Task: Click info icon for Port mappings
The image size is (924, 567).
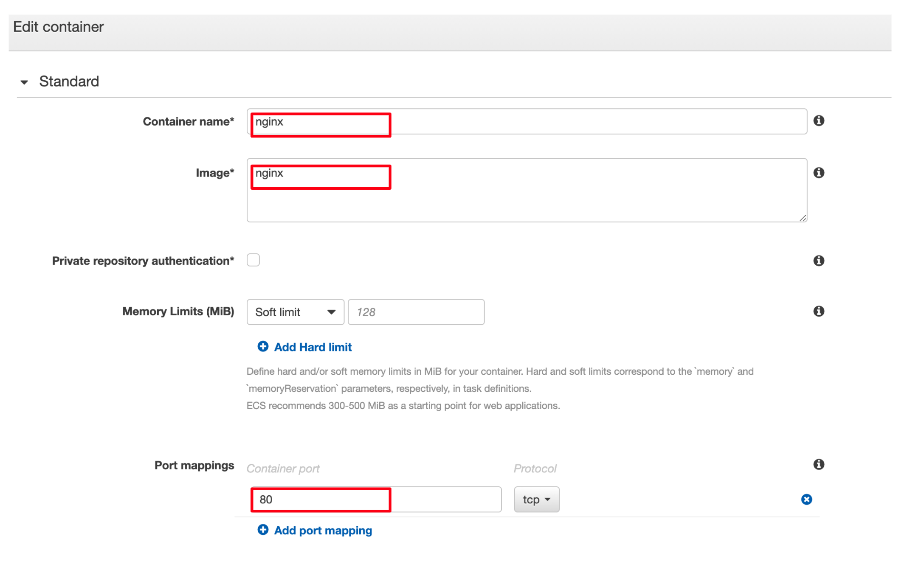Action: click(x=818, y=464)
